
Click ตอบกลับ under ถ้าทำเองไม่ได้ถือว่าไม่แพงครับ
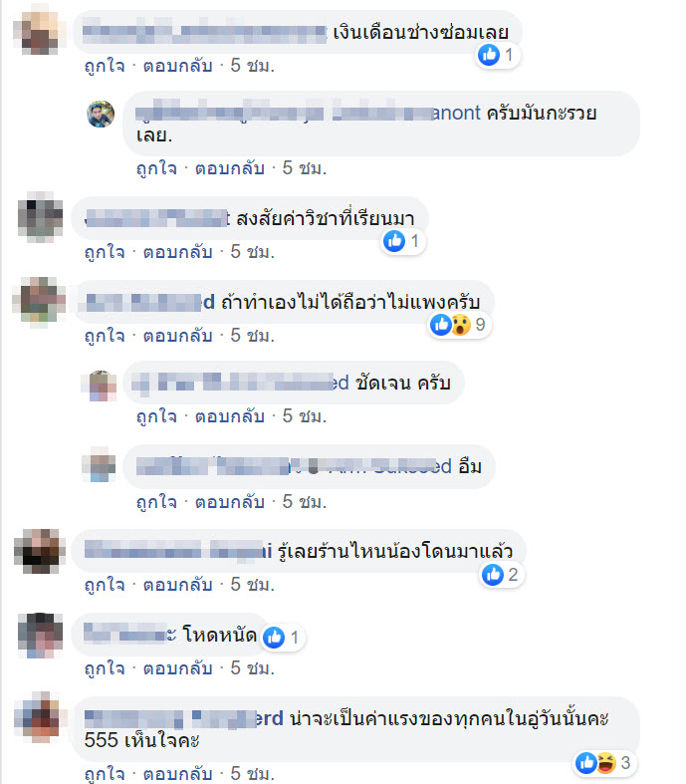[x=178, y=336]
